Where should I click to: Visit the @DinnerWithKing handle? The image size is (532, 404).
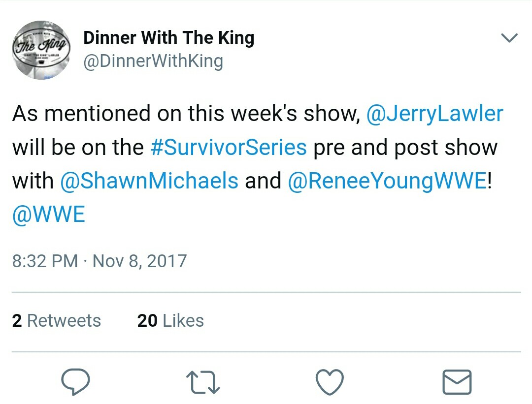pyautogui.click(x=153, y=62)
